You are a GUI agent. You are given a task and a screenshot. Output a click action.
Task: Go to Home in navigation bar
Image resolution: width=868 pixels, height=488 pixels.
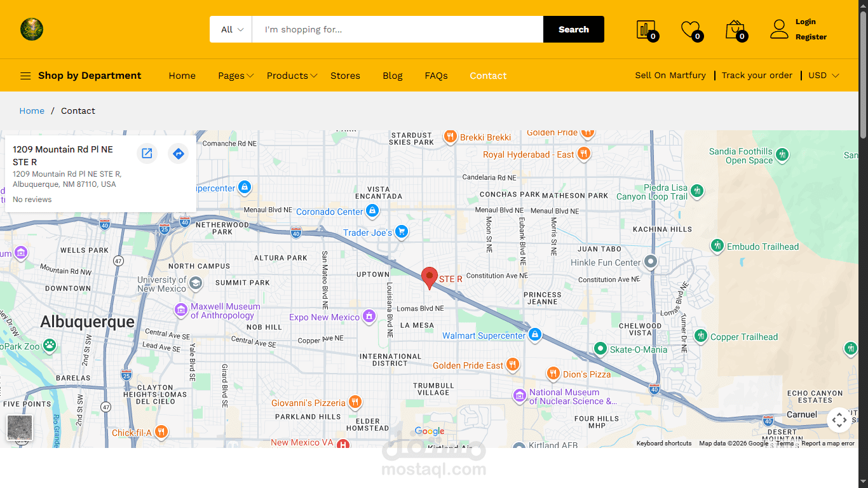pyautogui.click(x=182, y=76)
